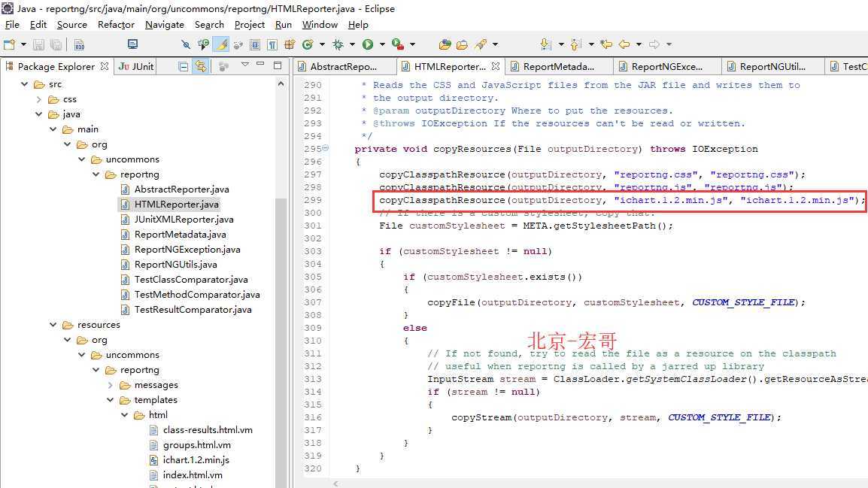Toggle Show Whitespace Characters pilcrow button

click(272, 44)
